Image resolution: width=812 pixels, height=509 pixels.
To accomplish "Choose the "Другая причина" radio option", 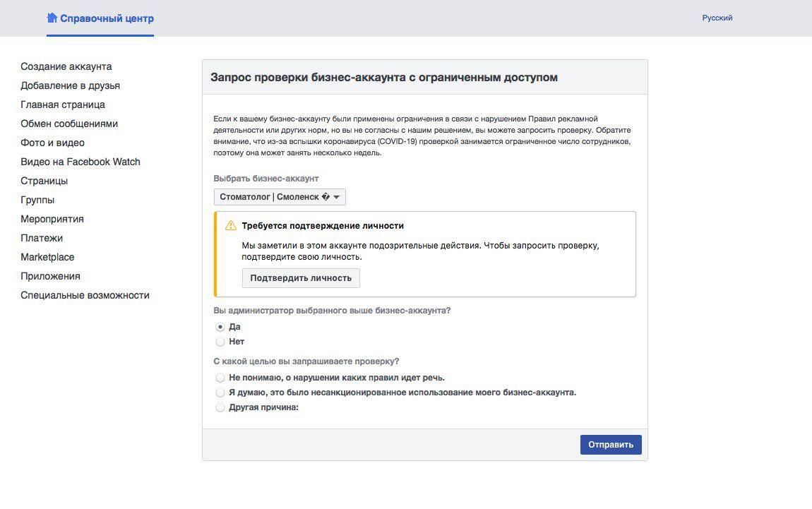I will click(220, 407).
